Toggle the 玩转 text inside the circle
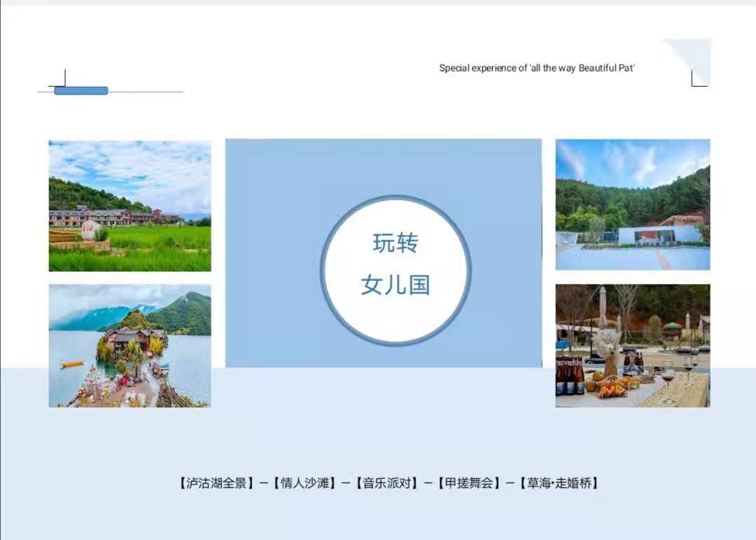This screenshot has height=540, width=756. coord(395,243)
